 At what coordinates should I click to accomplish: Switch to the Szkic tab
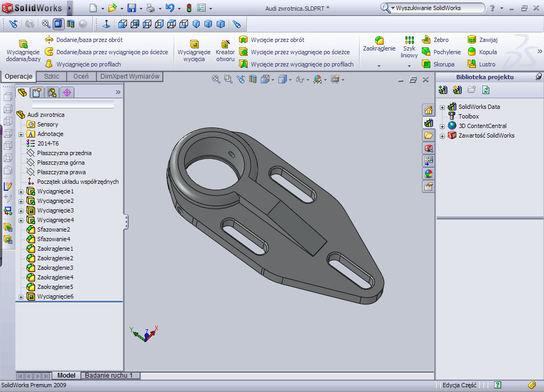(x=52, y=76)
